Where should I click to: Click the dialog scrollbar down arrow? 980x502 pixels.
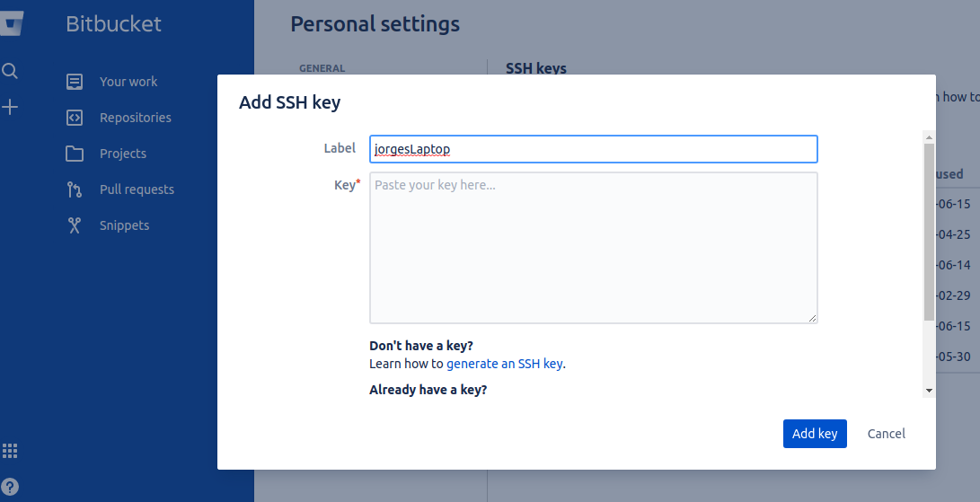pyautogui.click(x=929, y=391)
